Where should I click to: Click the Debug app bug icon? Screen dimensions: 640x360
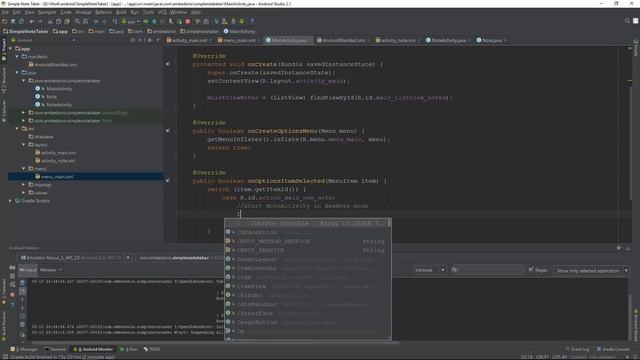tap(154, 21)
